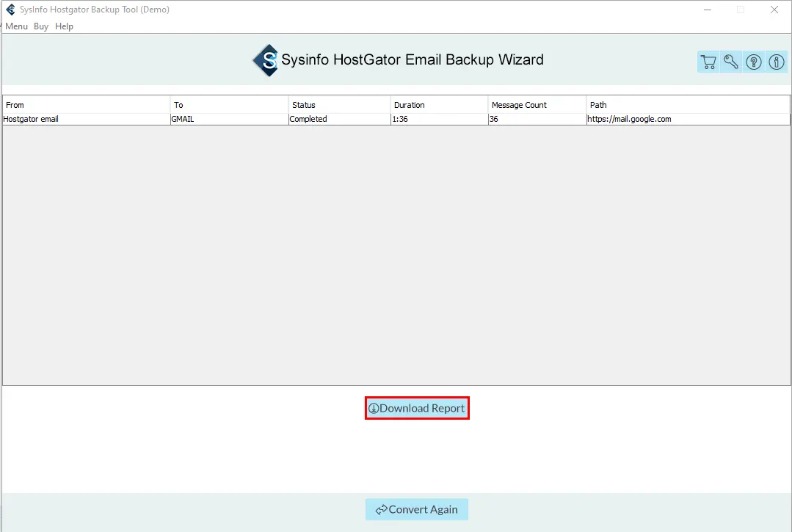Click the Message Count column header
Viewport: 792px width, 532px height.
click(537, 105)
